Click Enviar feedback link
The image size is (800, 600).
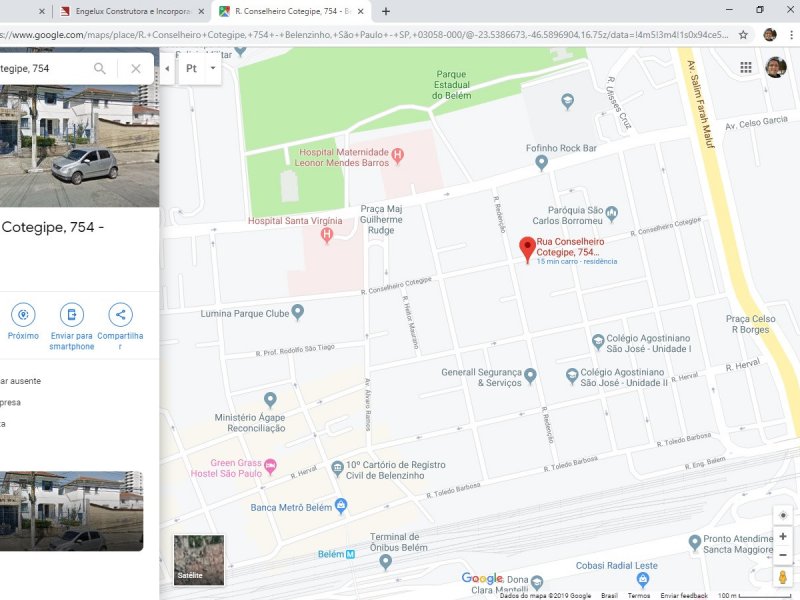pyautogui.click(x=684, y=595)
